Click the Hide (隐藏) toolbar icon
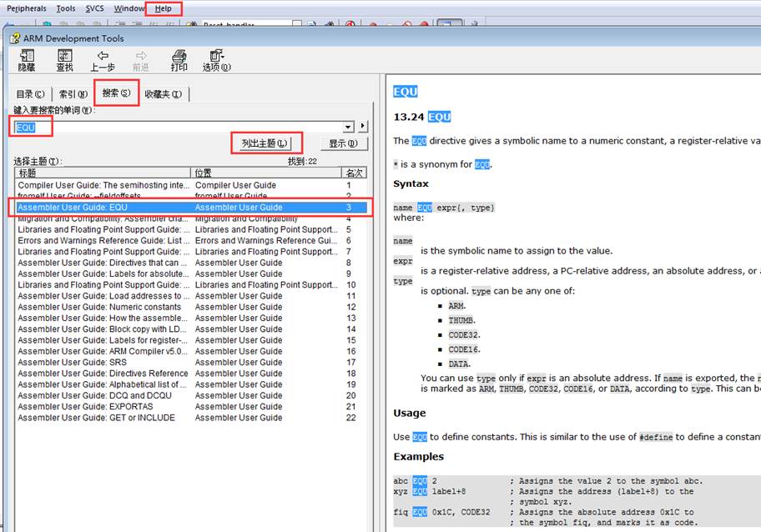761x532 pixels. [27, 61]
